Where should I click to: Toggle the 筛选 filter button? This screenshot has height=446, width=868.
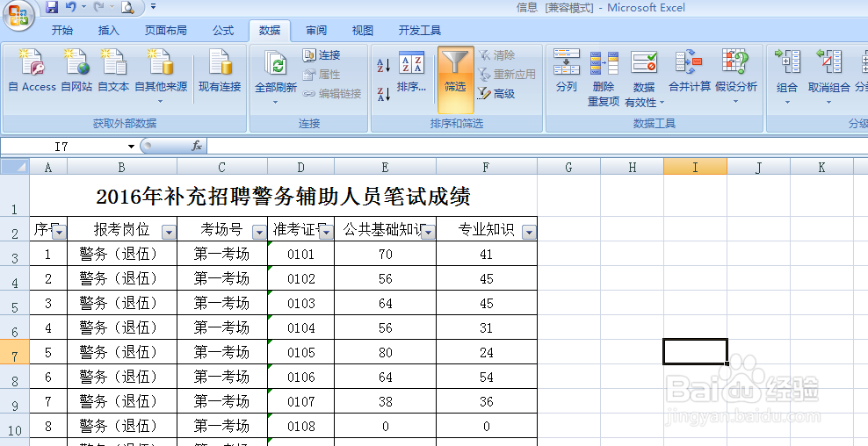point(456,79)
